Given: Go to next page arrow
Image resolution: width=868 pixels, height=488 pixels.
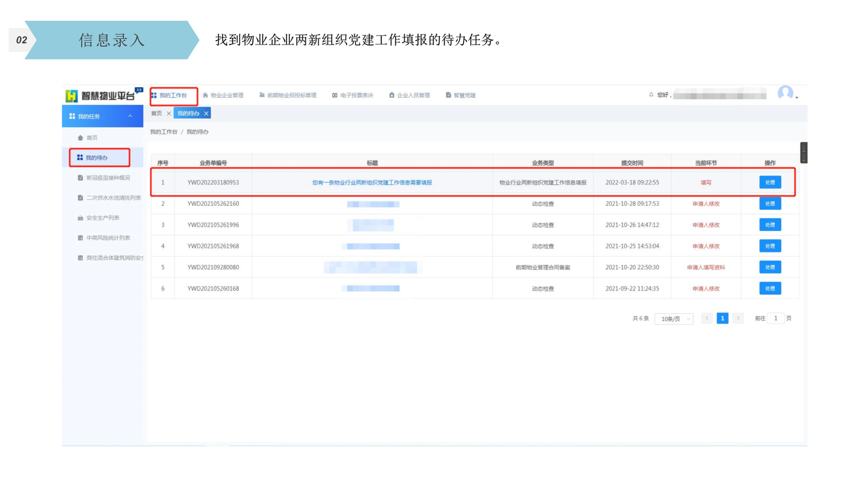Looking at the screenshot, I should 738,318.
